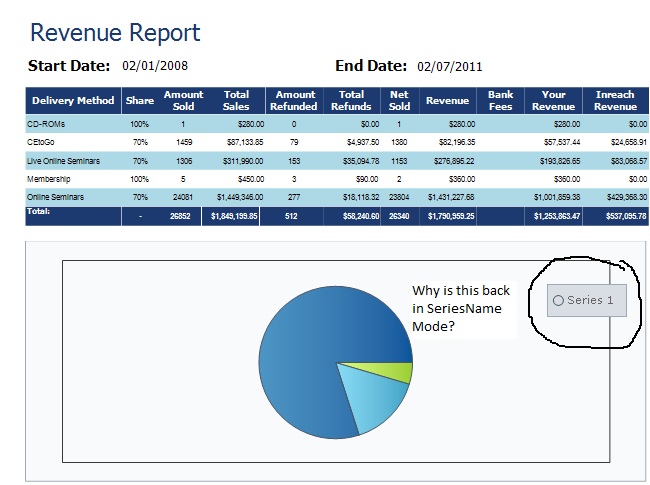The image size is (650, 485).
Task: Click the Amount Refunded column header
Action: pos(294,100)
